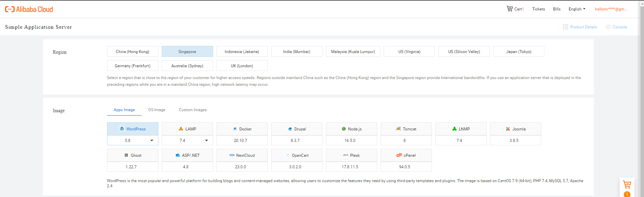Click the Console gear icon
The image size is (644, 197).
608,27
